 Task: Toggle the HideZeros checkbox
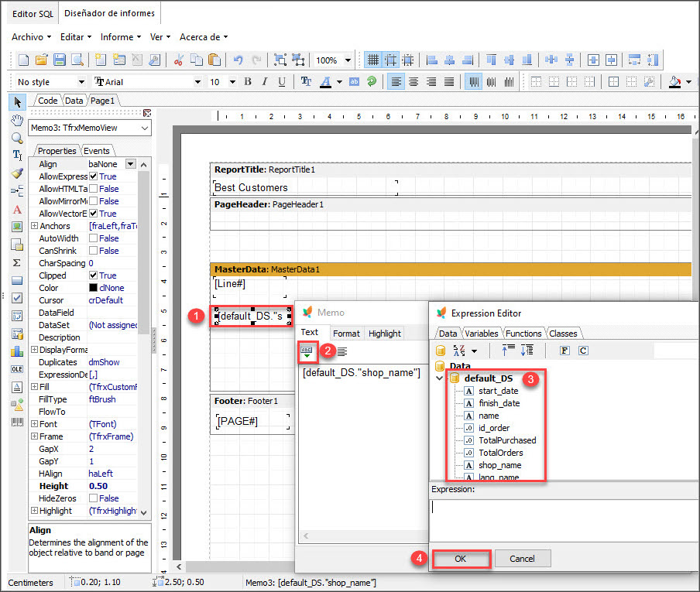coord(93,498)
